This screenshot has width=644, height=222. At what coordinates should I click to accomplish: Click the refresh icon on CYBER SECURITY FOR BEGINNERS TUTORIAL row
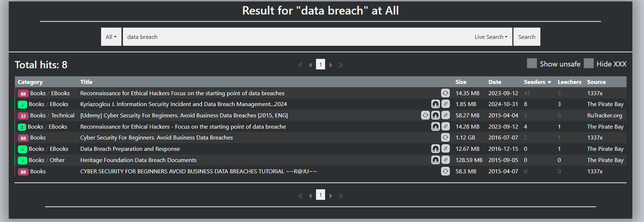pos(445,171)
